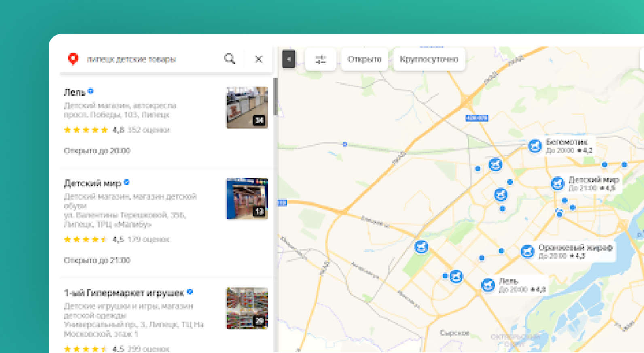Screen dimensions: 644x353
Task: Click the Оранжевый жираф map label
Action: click(x=575, y=251)
